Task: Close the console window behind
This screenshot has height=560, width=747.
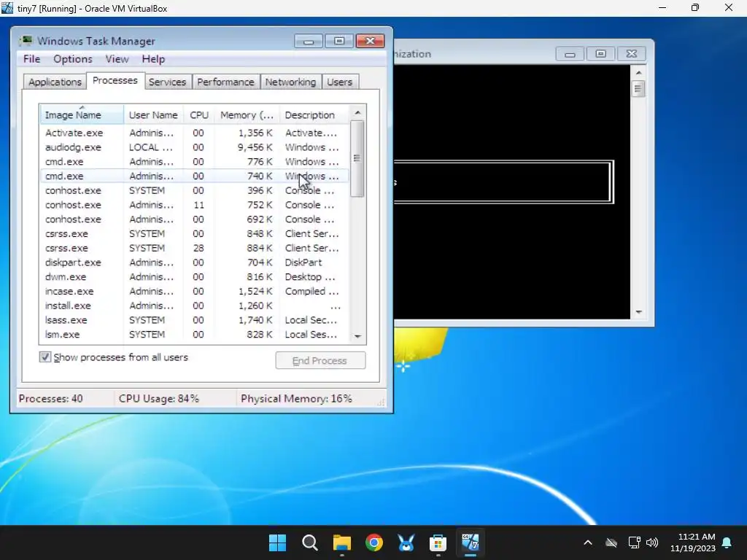Action: [632, 54]
